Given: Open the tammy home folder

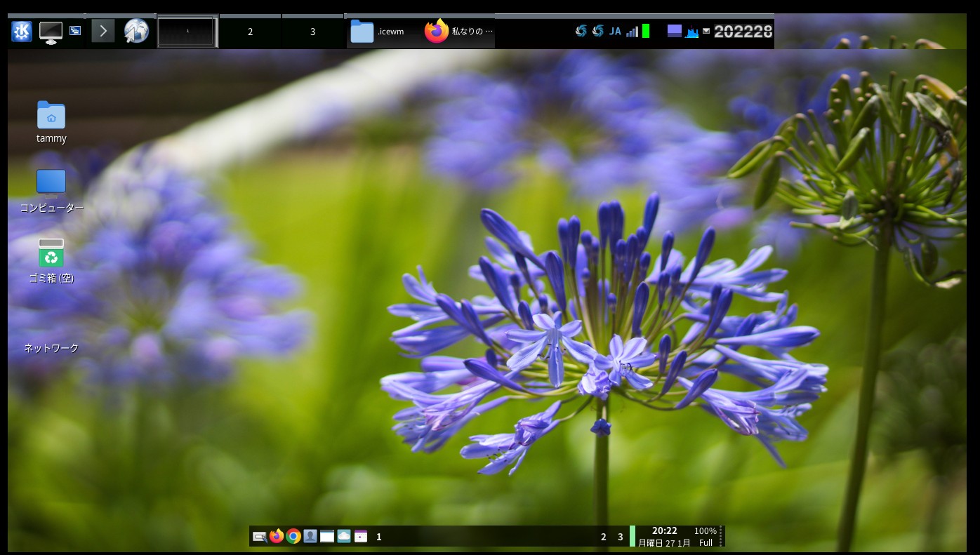Looking at the screenshot, I should pos(51,116).
